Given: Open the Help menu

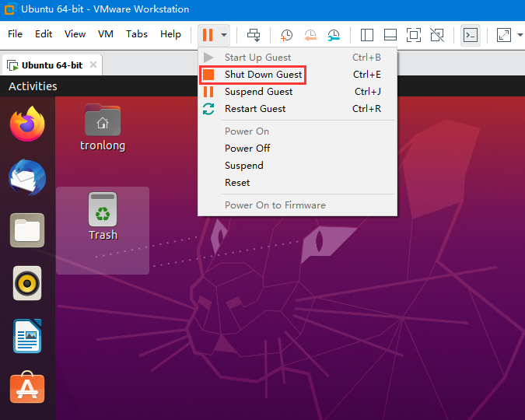Looking at the screenshot, I should pyautogui.click(x=170, y=33).
